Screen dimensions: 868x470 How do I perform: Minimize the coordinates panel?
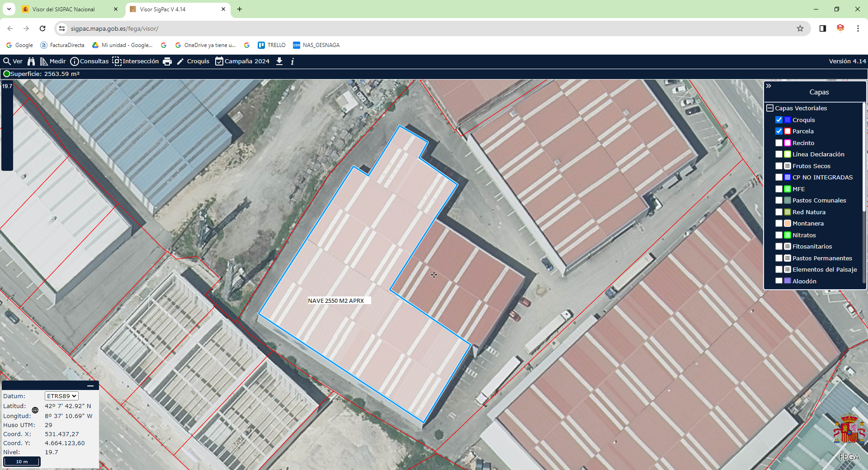(90, 386)
